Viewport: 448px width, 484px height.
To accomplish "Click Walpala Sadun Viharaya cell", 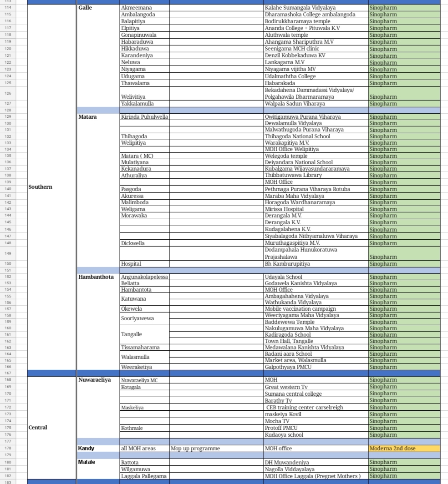I will pyautogui.click(x=316, y=104).
